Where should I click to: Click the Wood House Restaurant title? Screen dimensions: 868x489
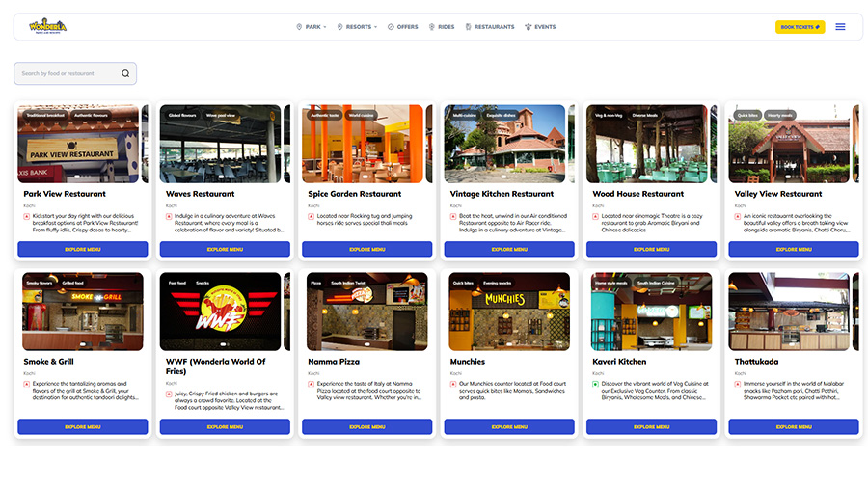click(x=637, y=194)
